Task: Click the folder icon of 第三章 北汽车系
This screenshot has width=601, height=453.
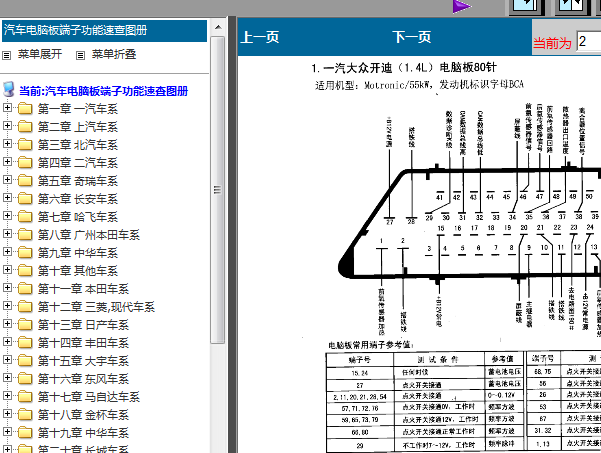Action: coord(25,144)
